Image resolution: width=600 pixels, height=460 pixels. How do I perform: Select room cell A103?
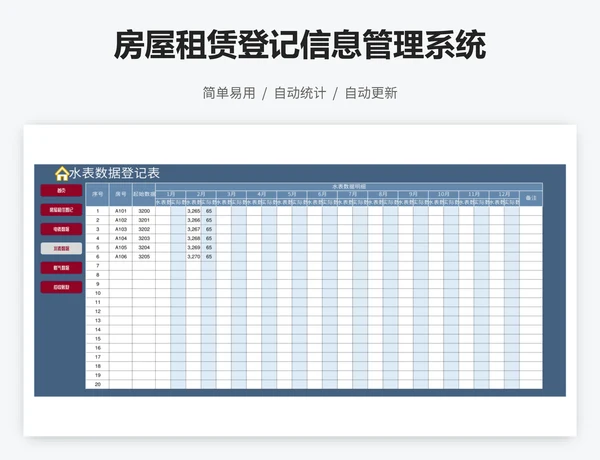coord(121,229)
